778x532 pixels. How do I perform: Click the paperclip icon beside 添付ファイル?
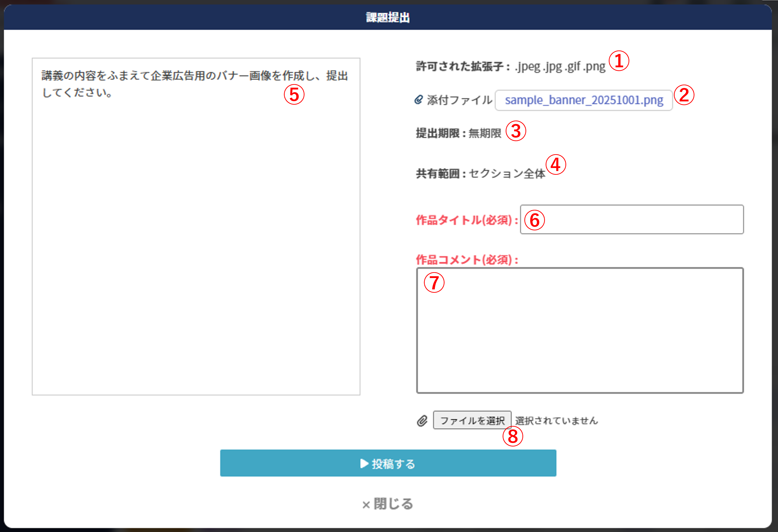(x=418, y=100)
